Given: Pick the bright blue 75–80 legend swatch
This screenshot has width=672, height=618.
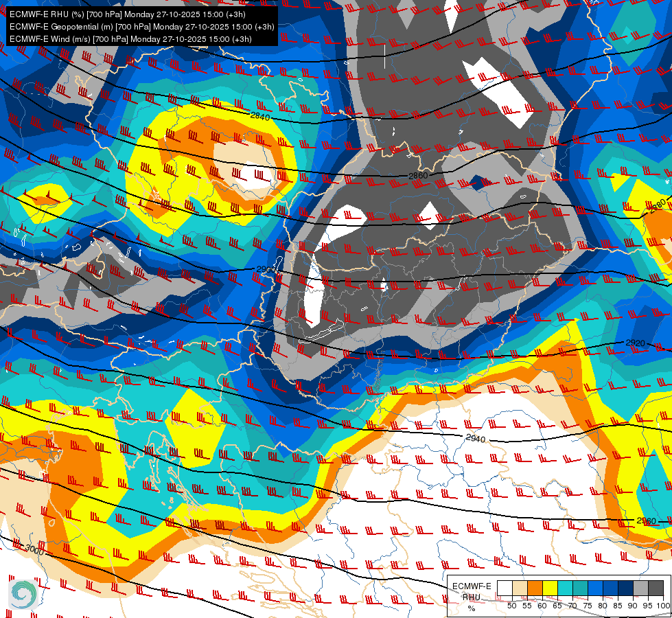Looking at the screenshot, I should 595,588.
